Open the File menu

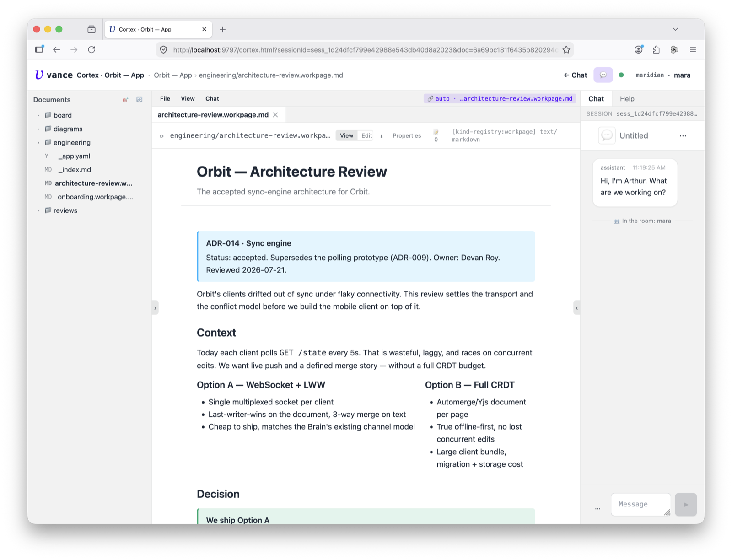165,99
